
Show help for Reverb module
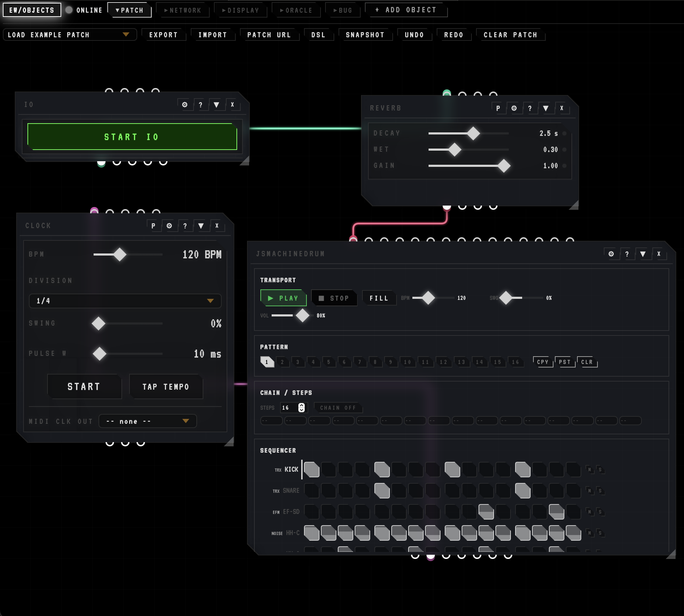tap(530, 108)
